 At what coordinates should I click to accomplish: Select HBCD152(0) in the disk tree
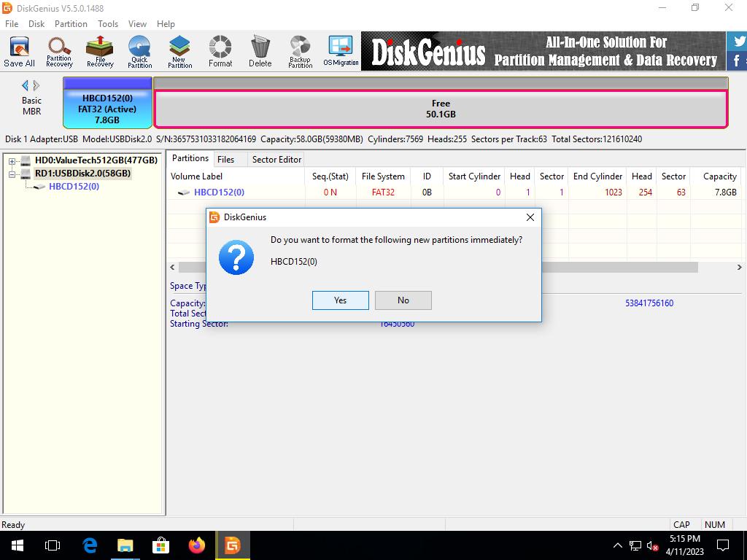point(74,187)
